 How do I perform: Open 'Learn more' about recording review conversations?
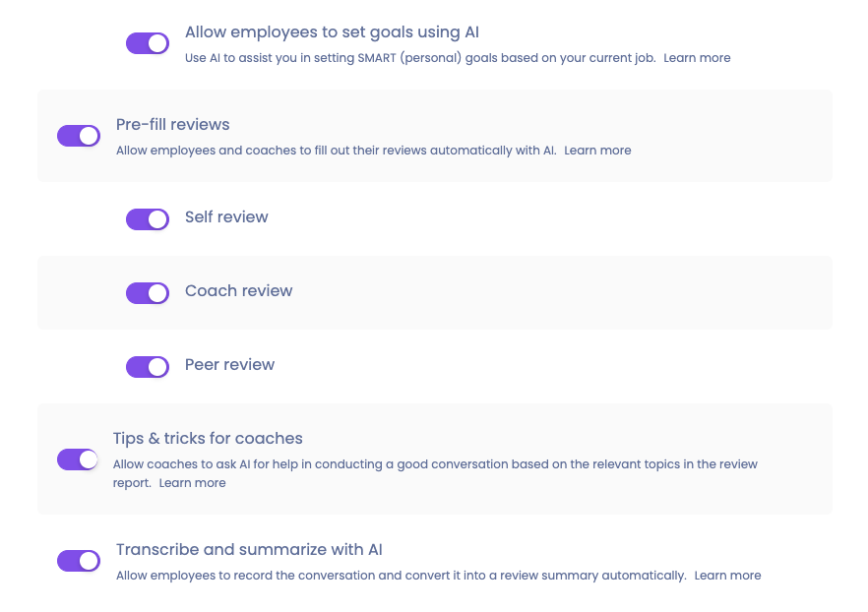pyautogui.click(x=727, y=576)
